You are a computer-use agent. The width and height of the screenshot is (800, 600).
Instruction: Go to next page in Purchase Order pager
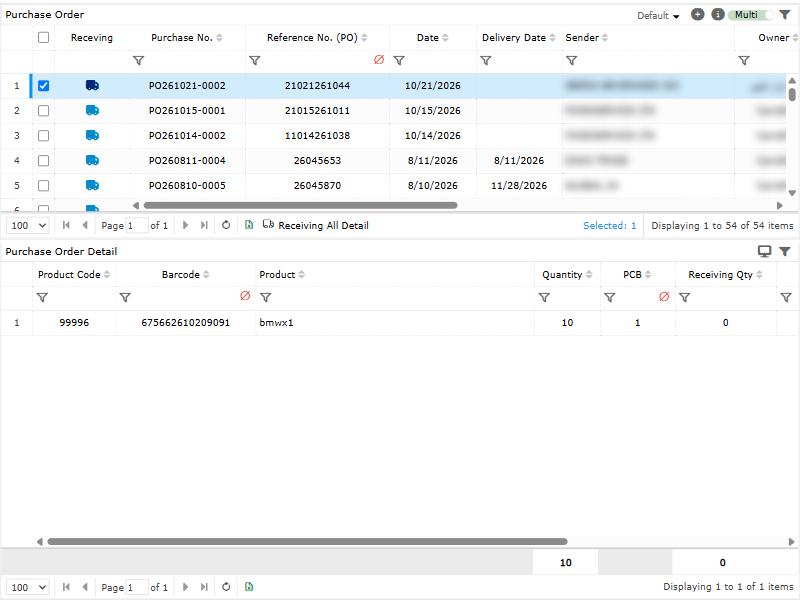(185, 225)
